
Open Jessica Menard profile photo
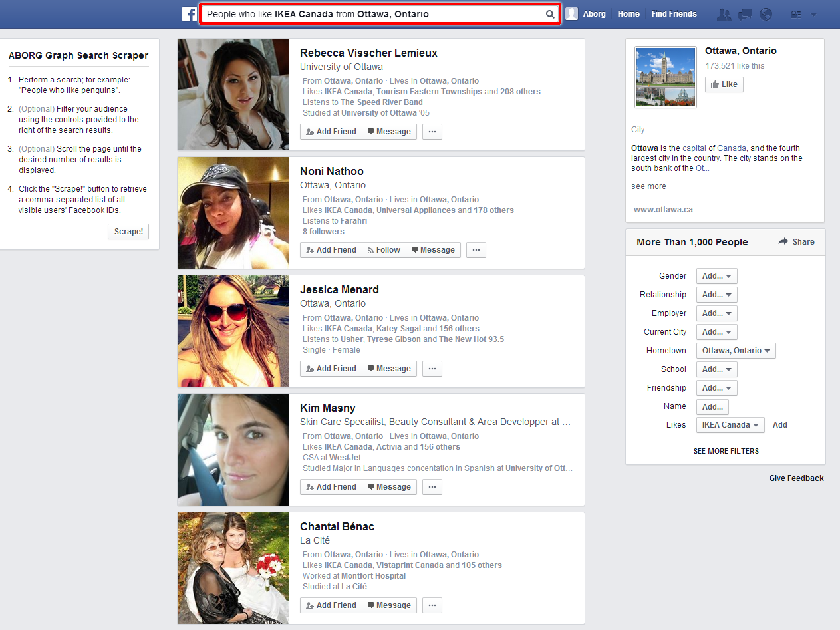coord(233,331)
